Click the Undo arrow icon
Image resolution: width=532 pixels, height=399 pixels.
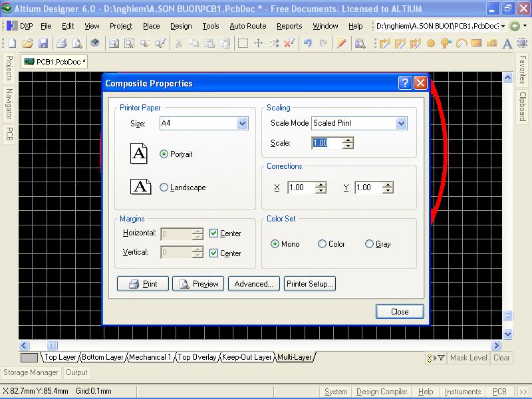coord(308,43)
